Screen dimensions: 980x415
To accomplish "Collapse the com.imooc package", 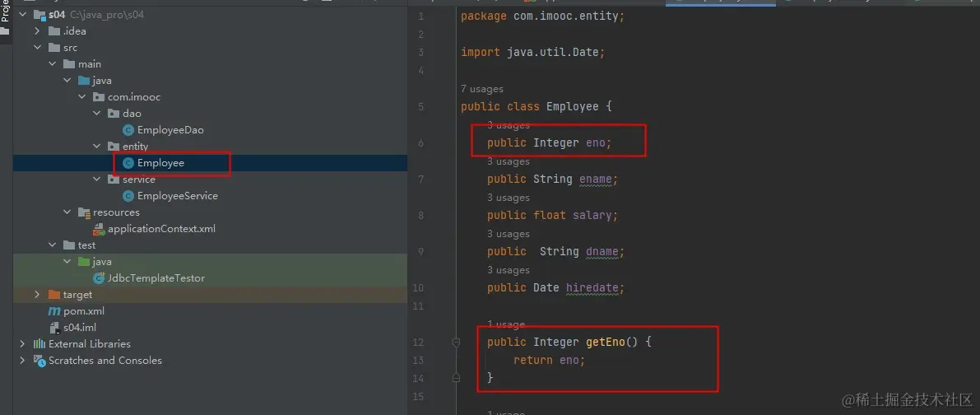I will pyautogui.click(x=81, y=97).
